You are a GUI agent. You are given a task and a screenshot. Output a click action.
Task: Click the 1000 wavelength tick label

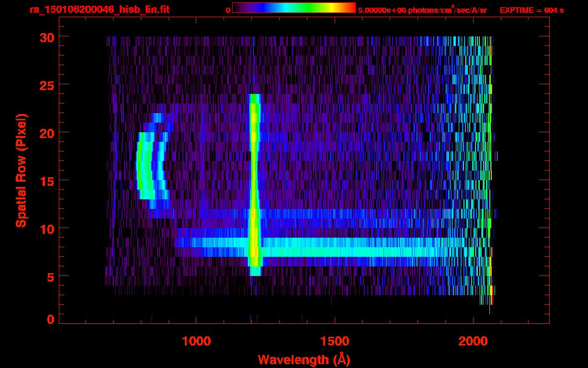[196, 341]
